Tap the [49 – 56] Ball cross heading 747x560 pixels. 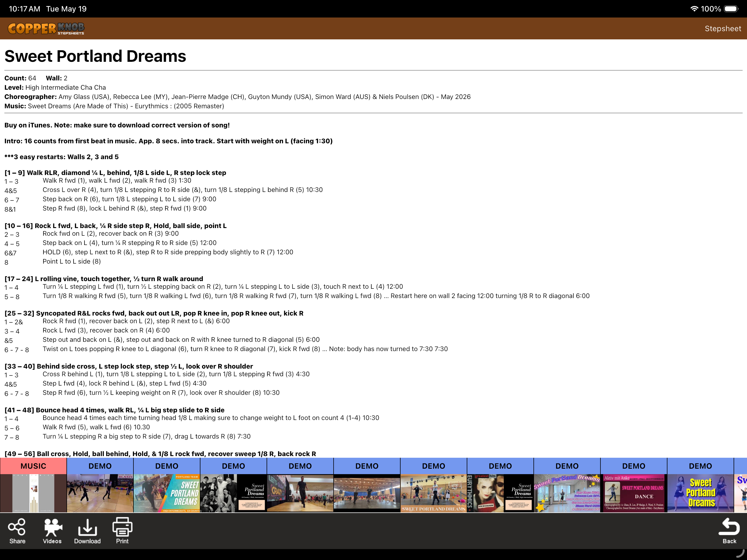[161, 454]
